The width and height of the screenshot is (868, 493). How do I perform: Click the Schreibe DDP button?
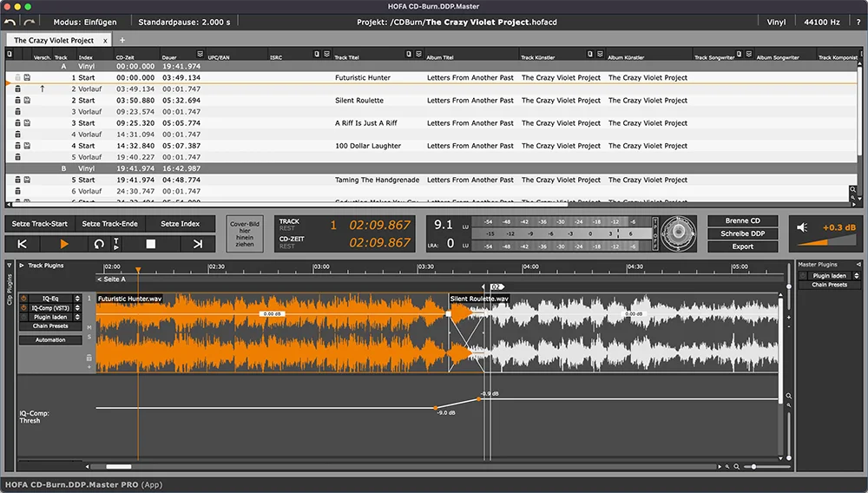pyautogui.click(x=742, y=233)
